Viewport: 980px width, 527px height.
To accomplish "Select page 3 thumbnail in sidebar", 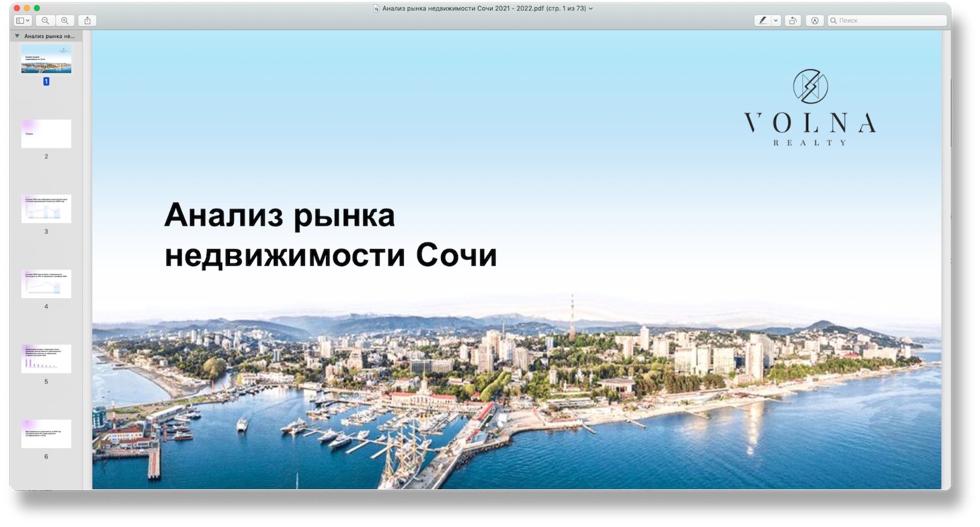I will coord(46,208).
